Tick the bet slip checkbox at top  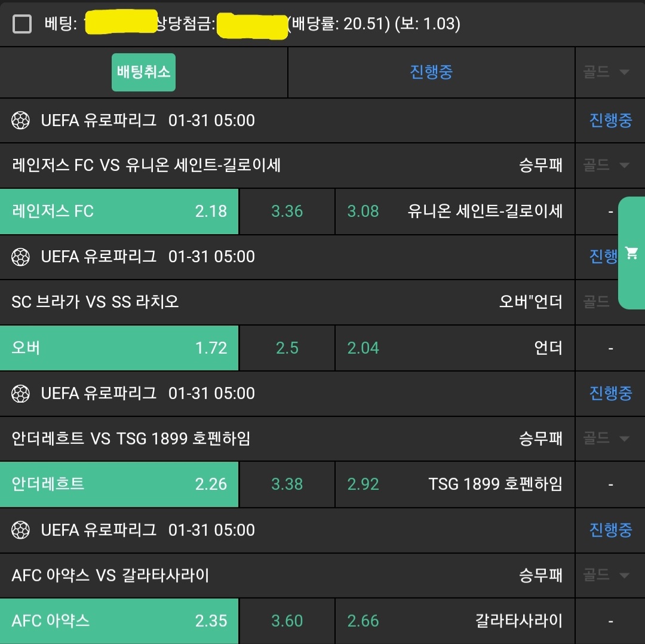(x=23, y=24)
